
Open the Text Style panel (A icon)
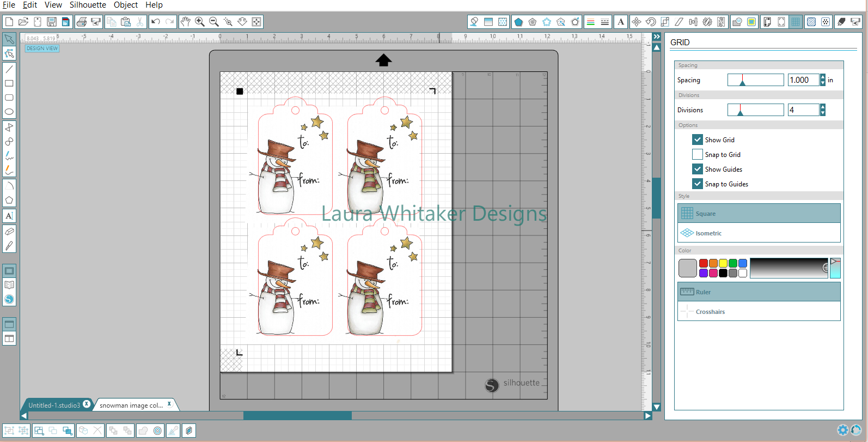(x=621, y=22)
